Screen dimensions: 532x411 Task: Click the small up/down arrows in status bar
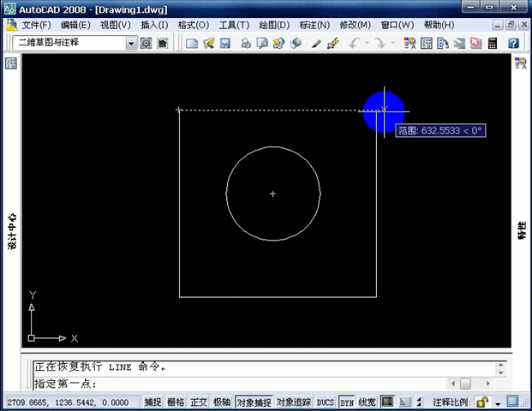click(419, 402)
